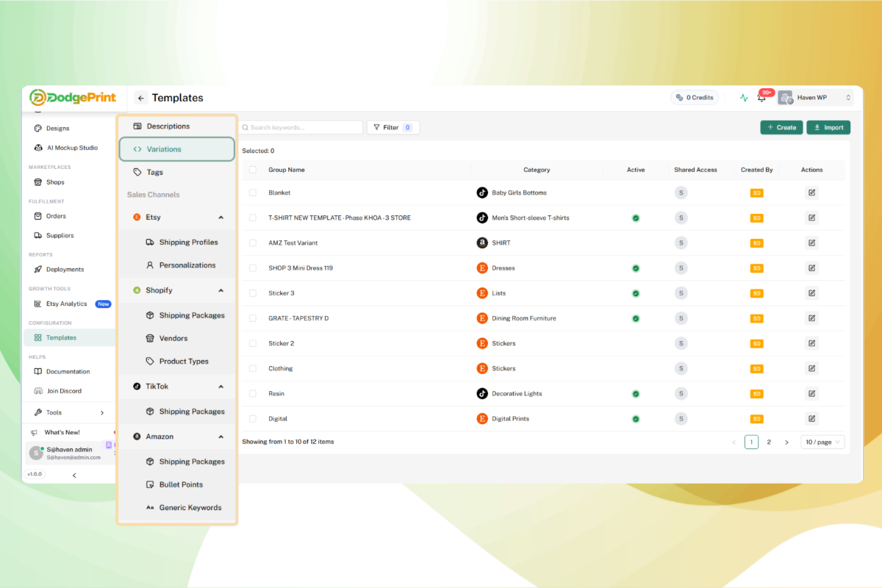The image size is (882, 588).
Task: Check the box for Blanket row
Action: pyautogui.click(x=253, y=193)
